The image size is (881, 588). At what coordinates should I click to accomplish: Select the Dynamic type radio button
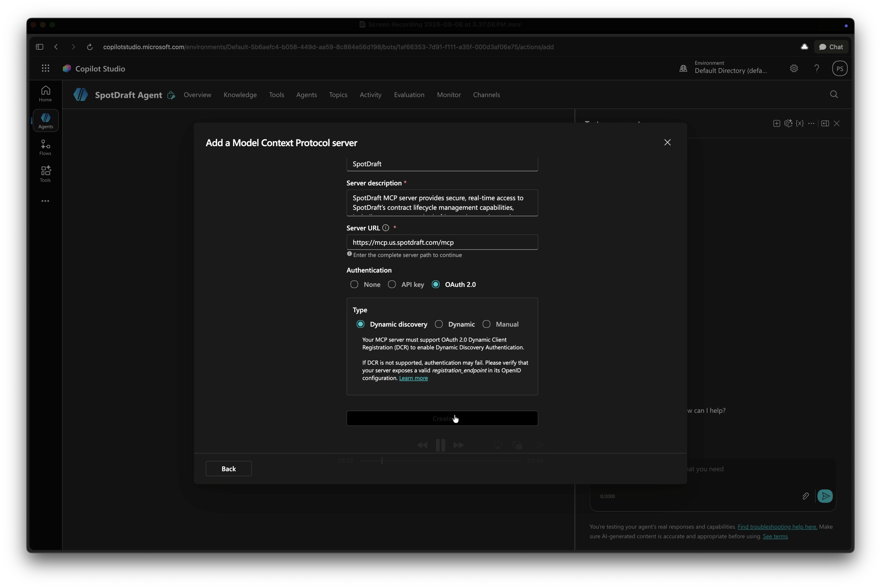(439, 324)
